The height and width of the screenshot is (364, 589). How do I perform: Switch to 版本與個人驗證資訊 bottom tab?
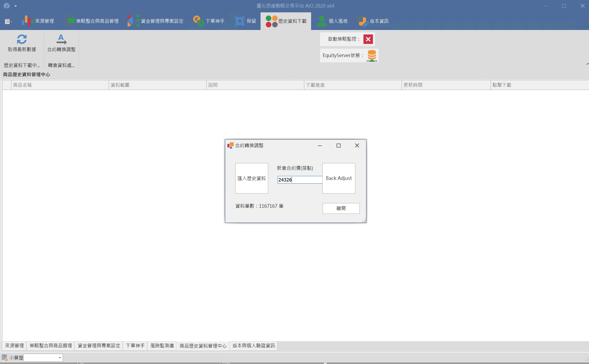[253, 346]
